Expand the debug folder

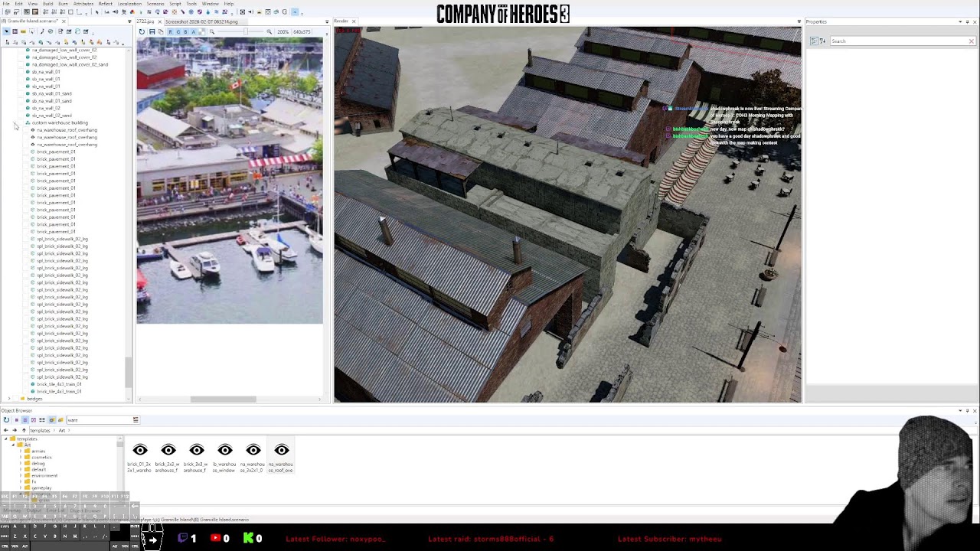pos(21,463)
